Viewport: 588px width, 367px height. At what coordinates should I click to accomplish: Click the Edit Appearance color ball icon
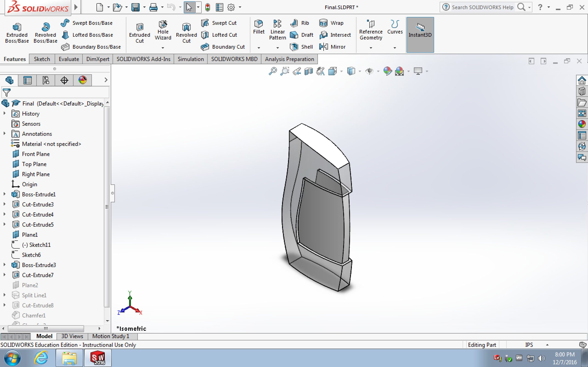(387, 71)
